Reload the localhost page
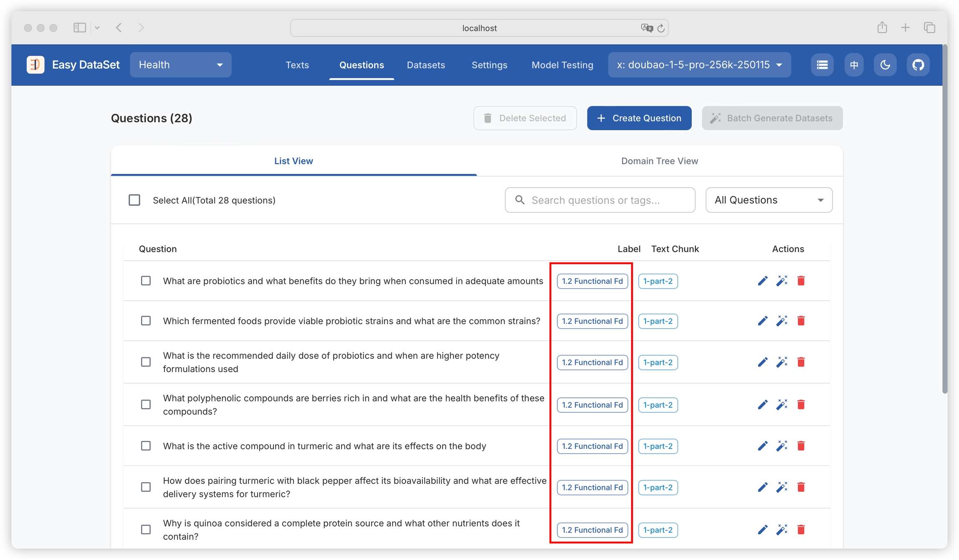This screenshot has height=560, width=959. click(661, 28)
